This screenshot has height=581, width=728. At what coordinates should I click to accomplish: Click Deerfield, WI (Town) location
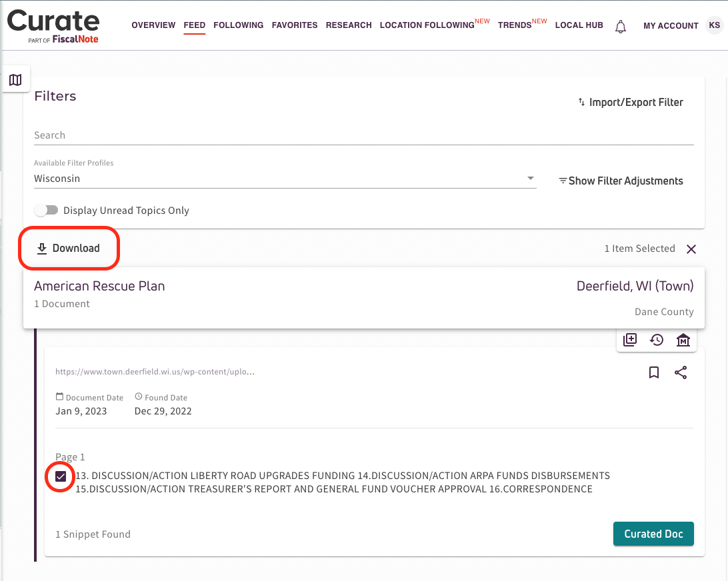[635, 286]
